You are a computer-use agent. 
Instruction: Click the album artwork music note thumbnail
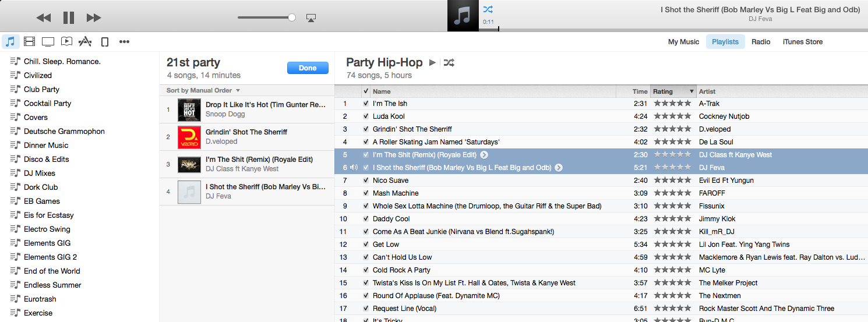tap(463, 16)
